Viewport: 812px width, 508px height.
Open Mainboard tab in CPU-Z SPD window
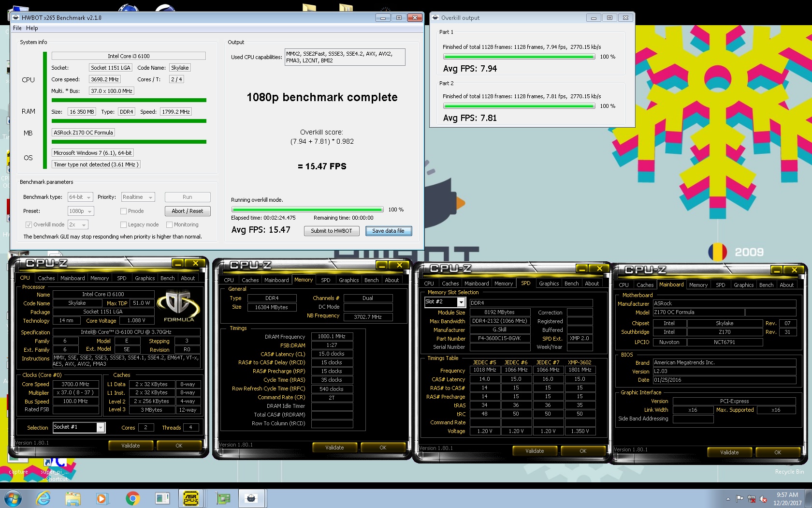pos(477,284)
